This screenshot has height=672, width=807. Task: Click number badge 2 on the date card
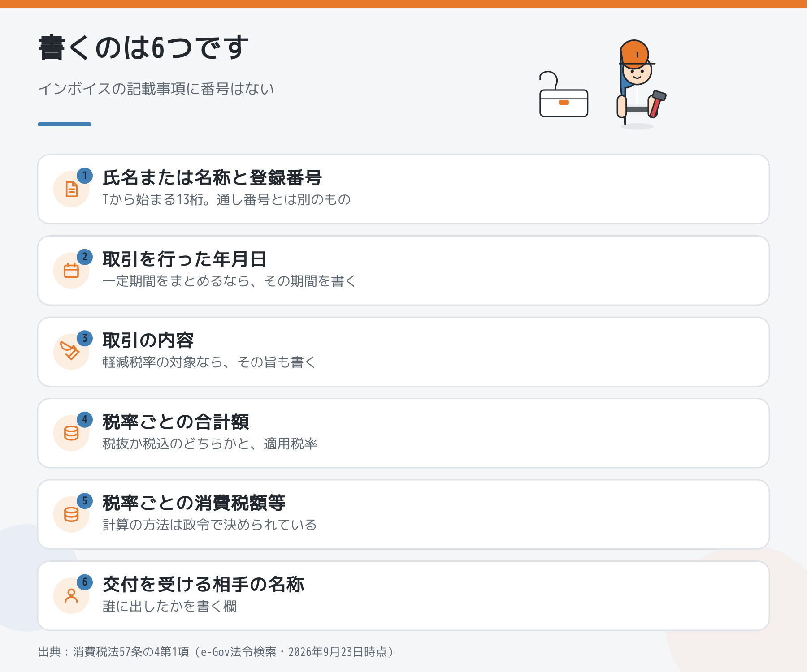85,257
